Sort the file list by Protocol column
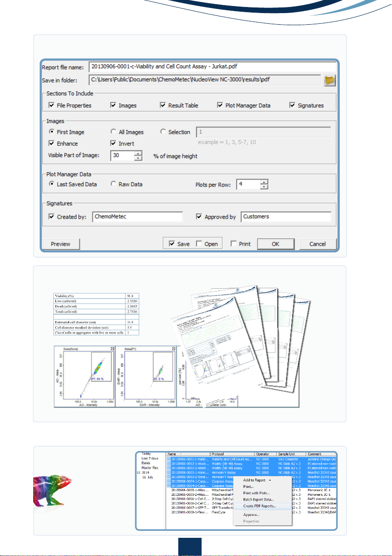 click(232, 454)
